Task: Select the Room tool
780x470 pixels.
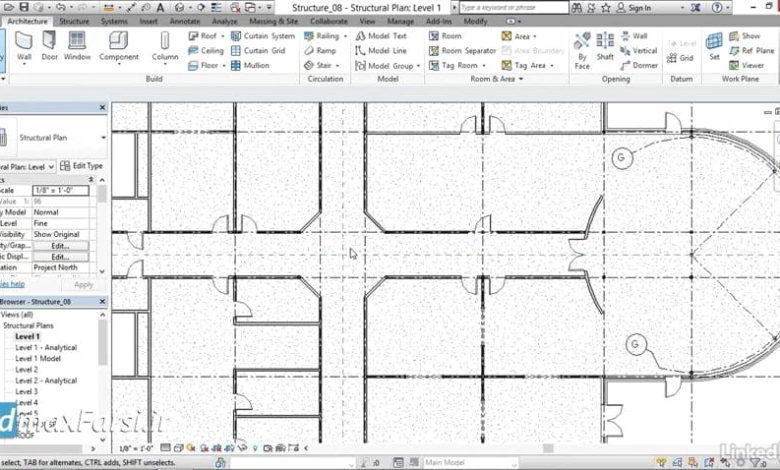Action: [x=445, y=36]
